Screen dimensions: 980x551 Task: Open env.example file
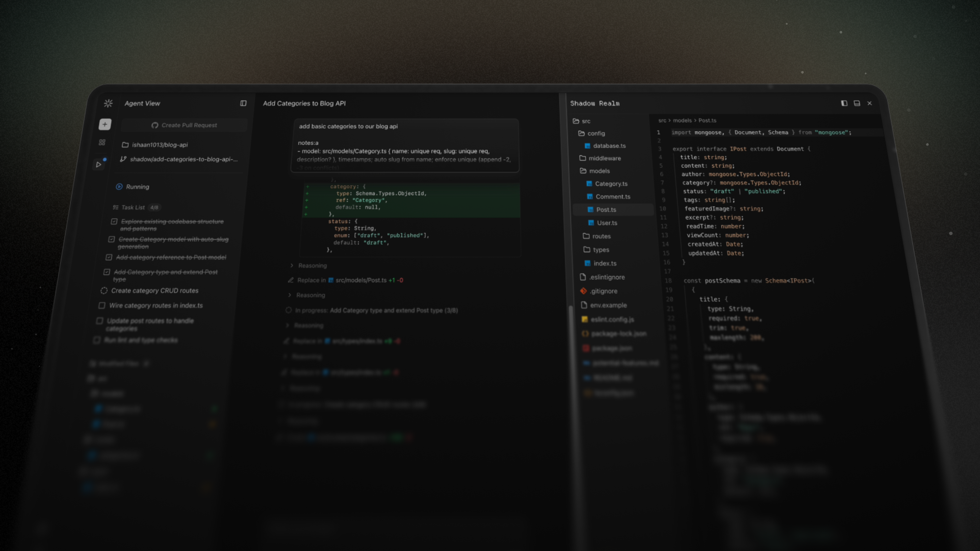[604, 305]
